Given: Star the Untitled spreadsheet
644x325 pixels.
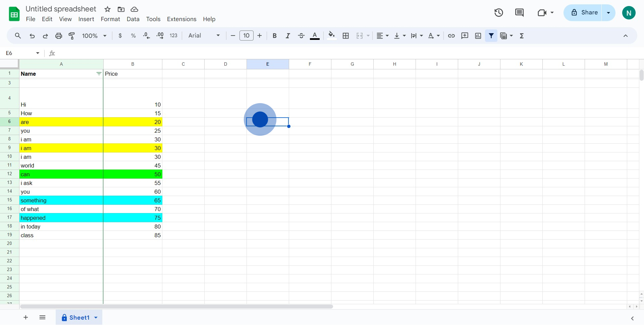Looking at the screenshot, I should click(107, 9).
